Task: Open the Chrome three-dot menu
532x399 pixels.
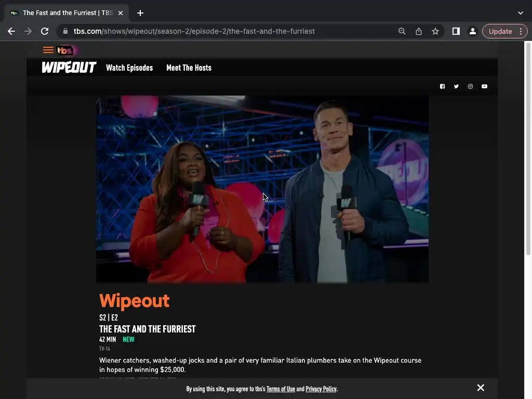Action: (521, 31)
